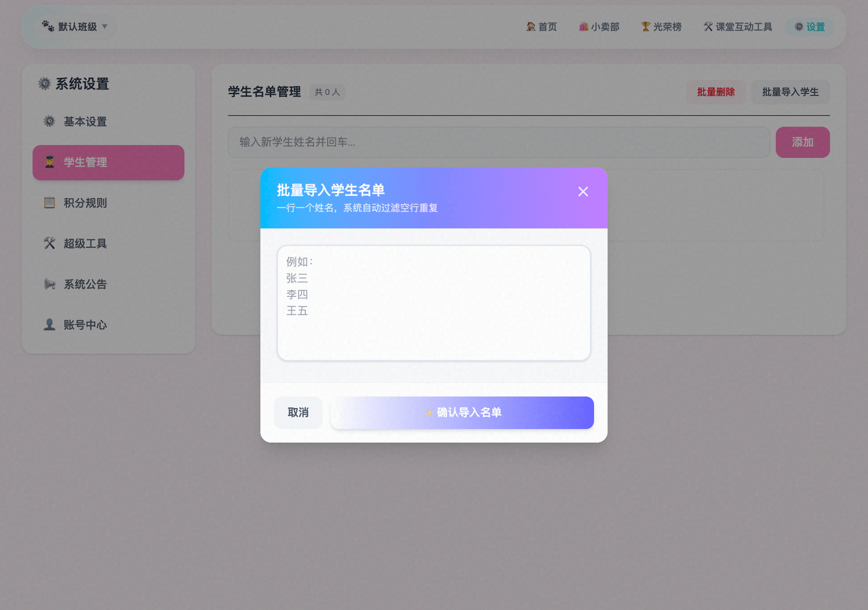Click the person icon for 账号中心
Screen dimensions: 868x610
[x=50, y=325]
